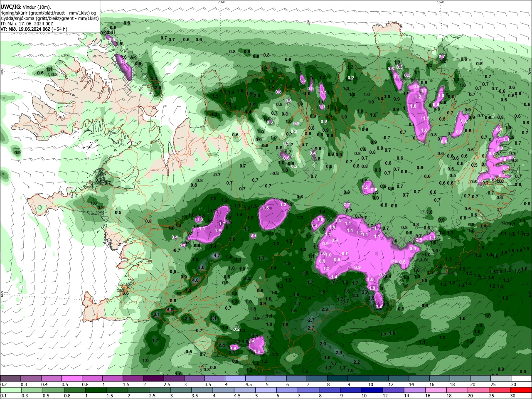Click the '15W' longitude label at the top
532x399 pixels.
click(x=440, y=2)
